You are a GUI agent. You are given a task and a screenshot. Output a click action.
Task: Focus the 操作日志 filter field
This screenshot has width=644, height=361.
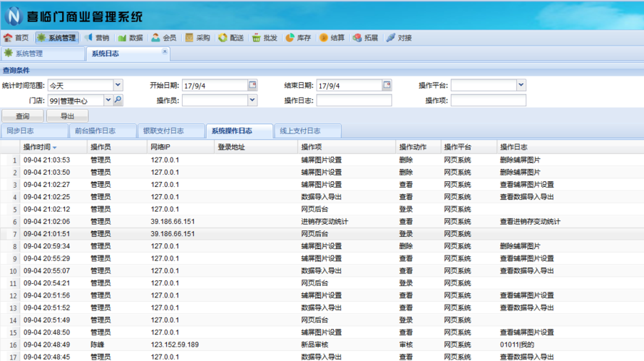click(354, 100)
